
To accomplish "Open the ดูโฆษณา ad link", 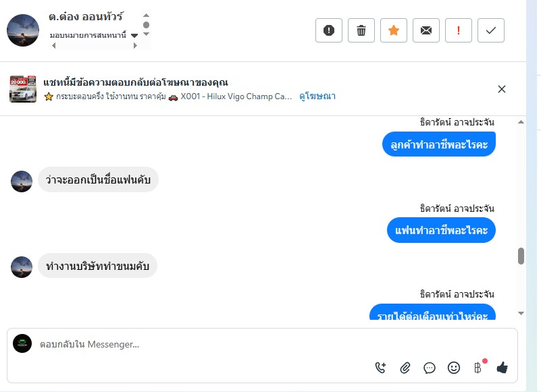I will click(x=317, y=96).
